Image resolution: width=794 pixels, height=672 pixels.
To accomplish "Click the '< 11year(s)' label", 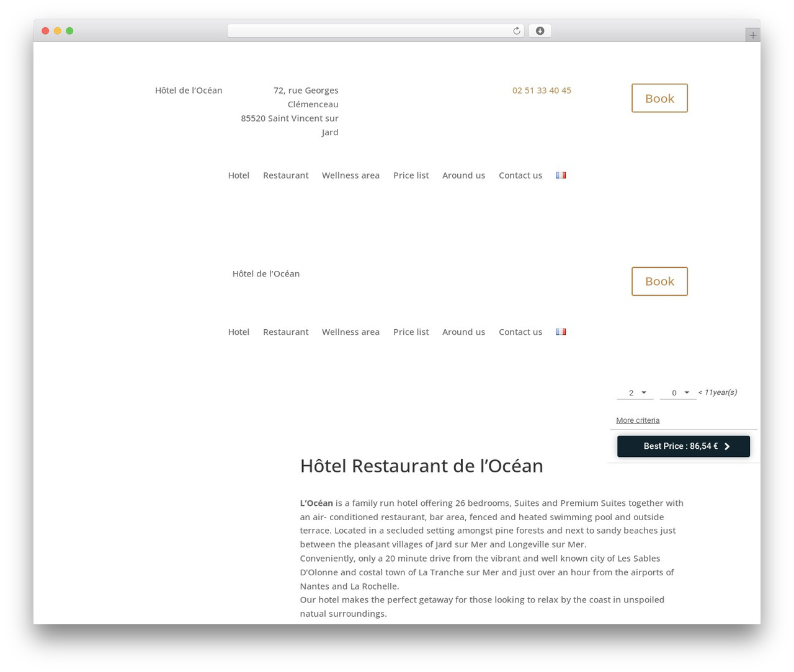I will point(718,392).
